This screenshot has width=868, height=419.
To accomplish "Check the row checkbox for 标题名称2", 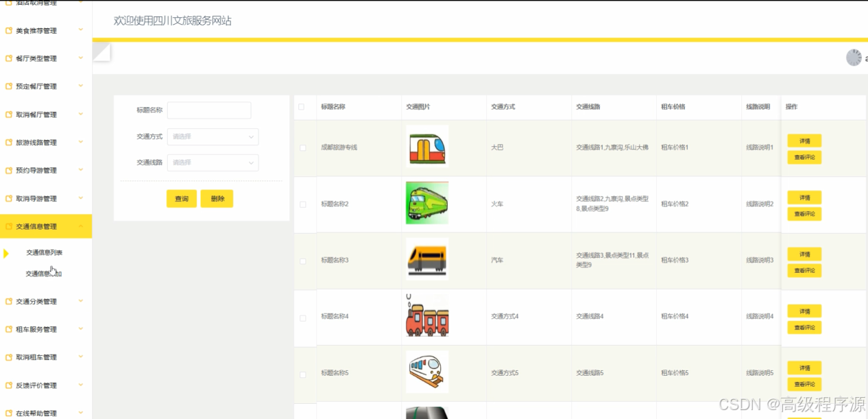I will 302,204.
